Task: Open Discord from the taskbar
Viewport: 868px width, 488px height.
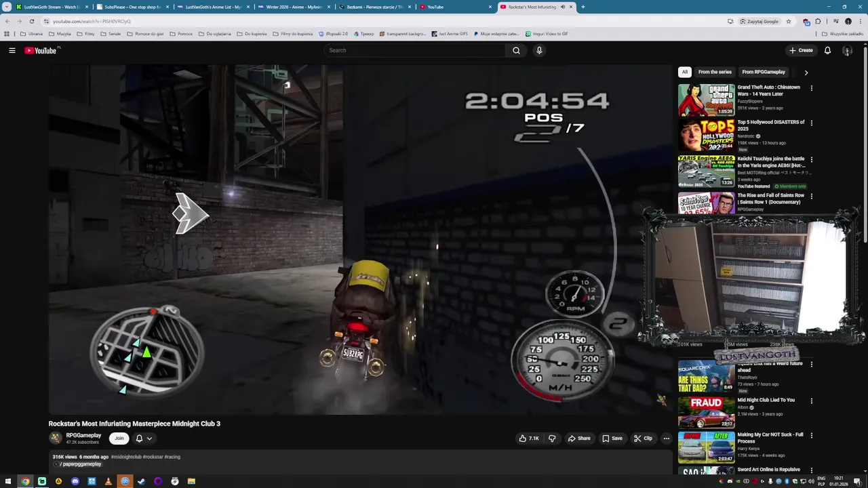Action: click(x=75, y=481)
